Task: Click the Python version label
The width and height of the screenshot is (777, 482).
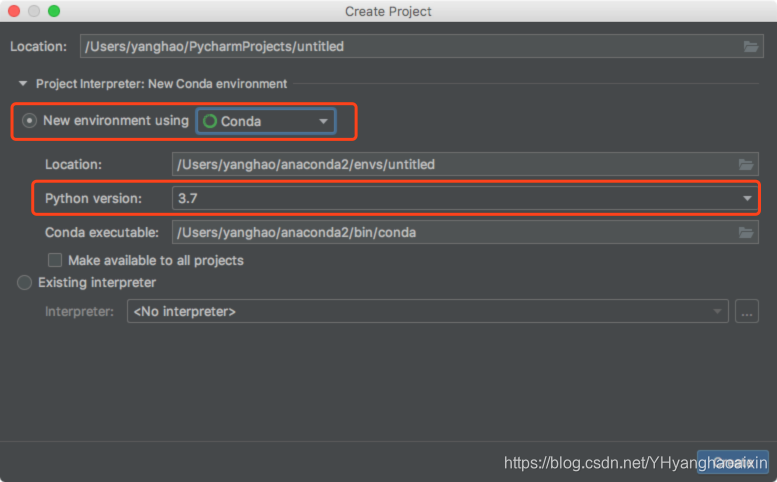Action: pyautogui.click(x=93, y=199)
